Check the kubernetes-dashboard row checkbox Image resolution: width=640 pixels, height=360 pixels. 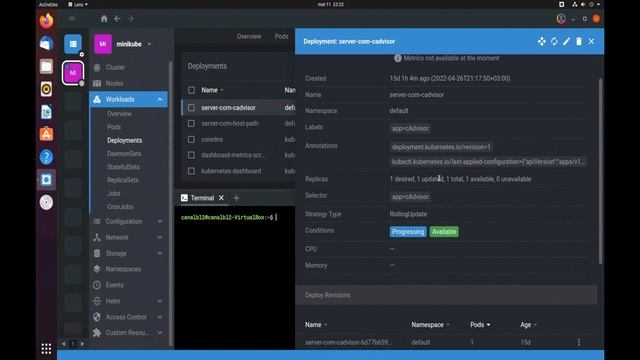191,171
